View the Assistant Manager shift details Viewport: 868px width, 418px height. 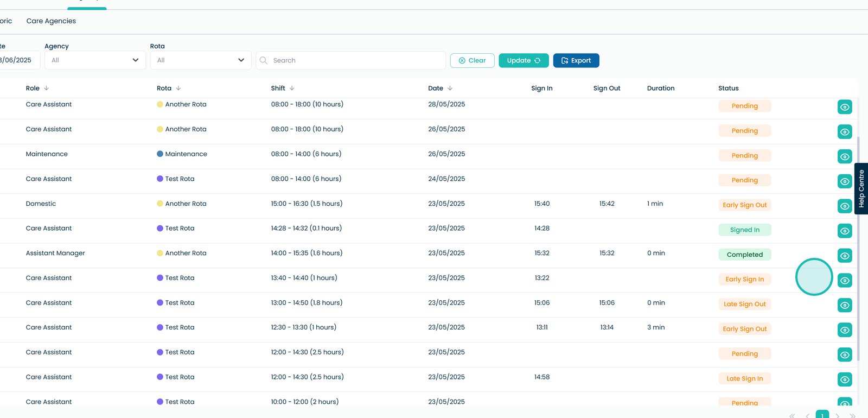click(x=844, y=256)
